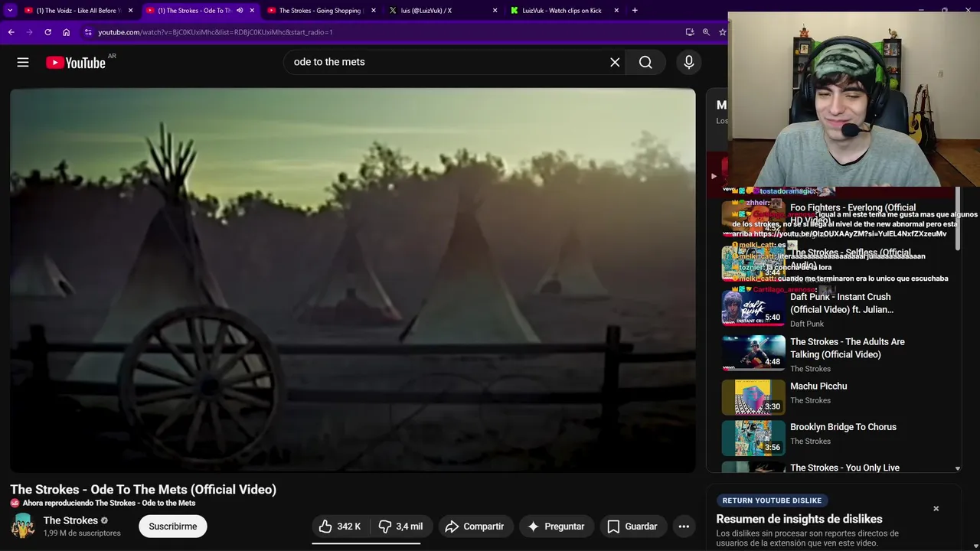Open The Strokes channel name link
The height and width of the screenshot is (551, 980).
point(70,520)
